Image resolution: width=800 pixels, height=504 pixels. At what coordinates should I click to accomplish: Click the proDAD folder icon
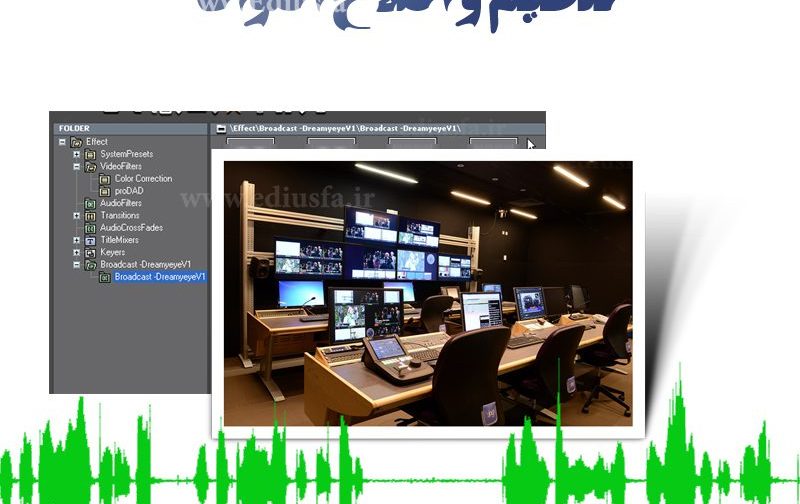tap(105, 191)
